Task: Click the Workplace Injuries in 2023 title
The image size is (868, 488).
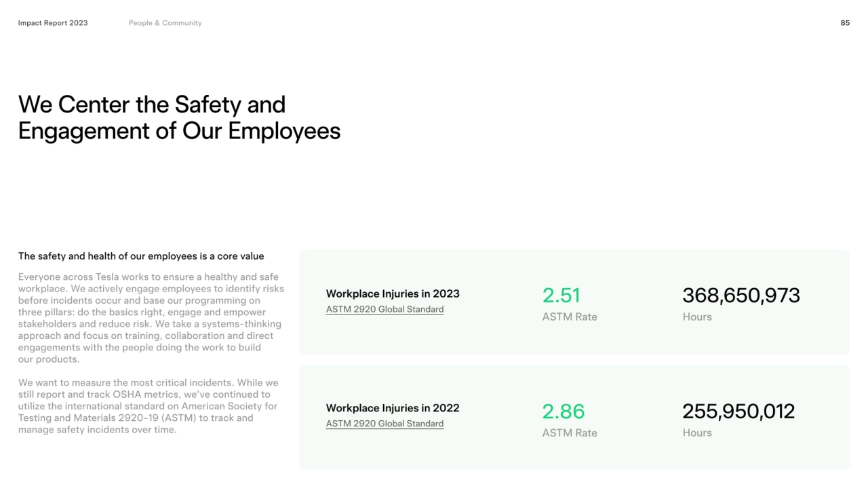Action: (x=393, y=293)
